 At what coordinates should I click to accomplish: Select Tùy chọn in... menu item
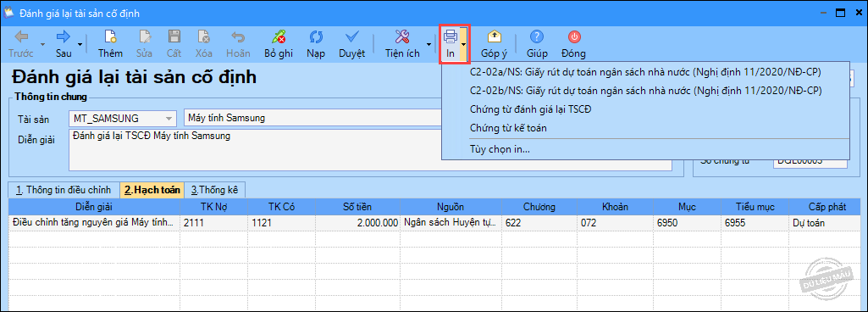click(x=500, y=149)
